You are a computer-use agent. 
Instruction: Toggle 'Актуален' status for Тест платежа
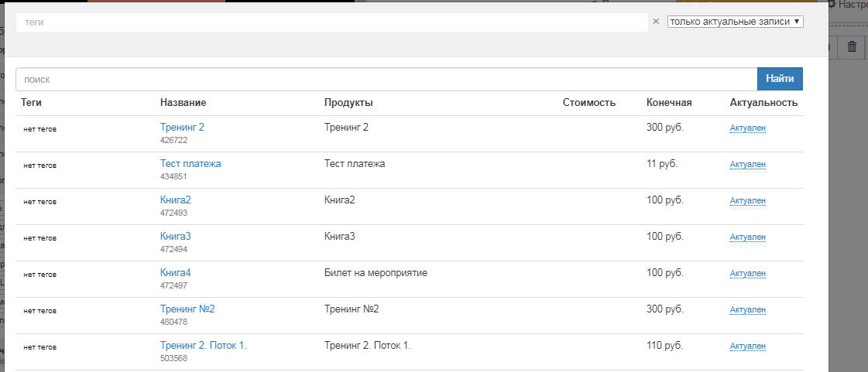pyautogui.click(x=747, y=165)
